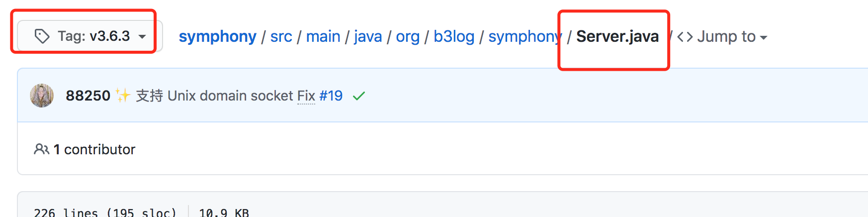Open the Tag: v3.6.3 dropdown
This screenshot has height=217, width=868.
tap(90, 36)
